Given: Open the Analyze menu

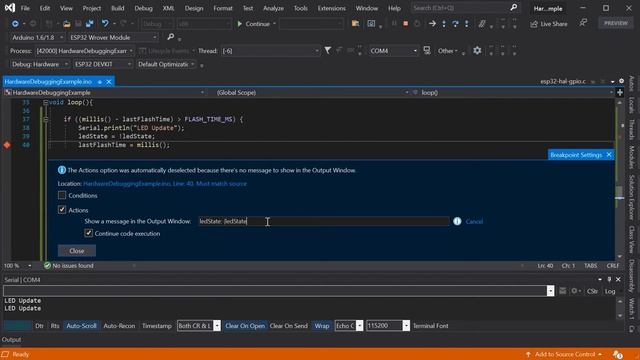Looking at the screenshot, I should pyautogui.click(x=273, y=8).
